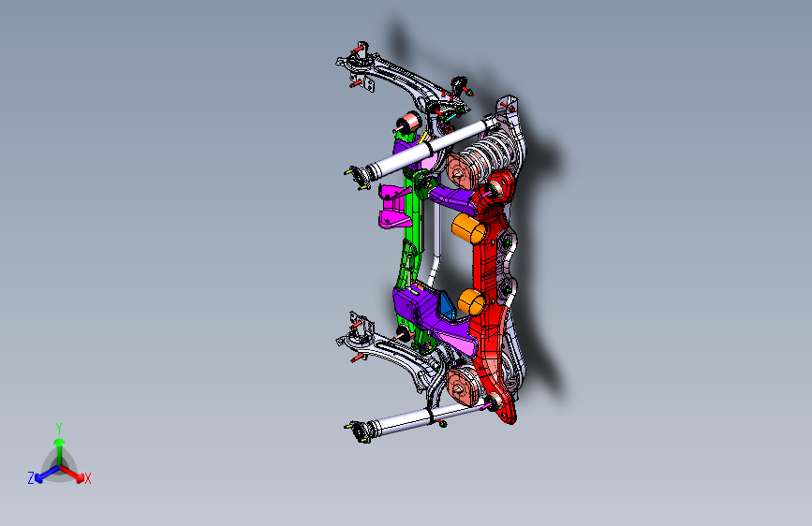Select the lower orange cylindrical bushing

[471, 301]
